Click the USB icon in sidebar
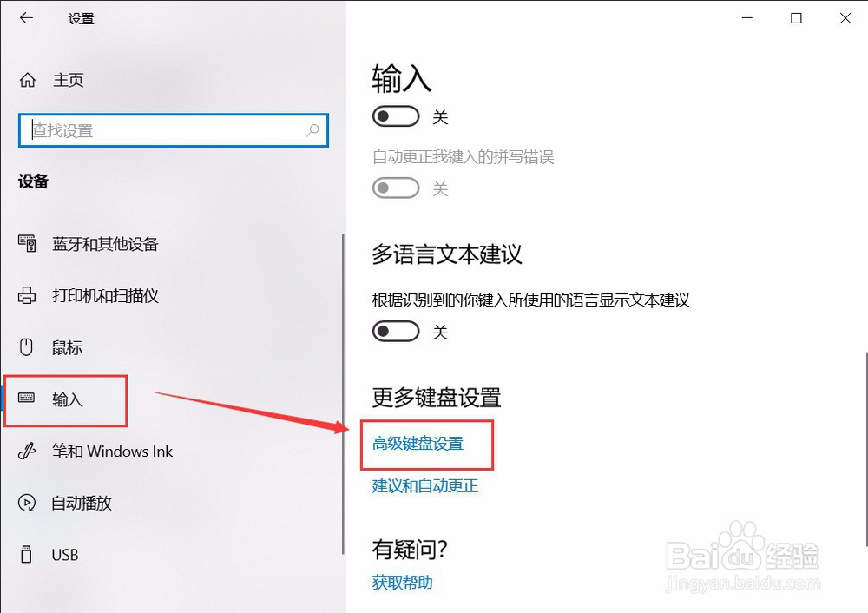 26,554
